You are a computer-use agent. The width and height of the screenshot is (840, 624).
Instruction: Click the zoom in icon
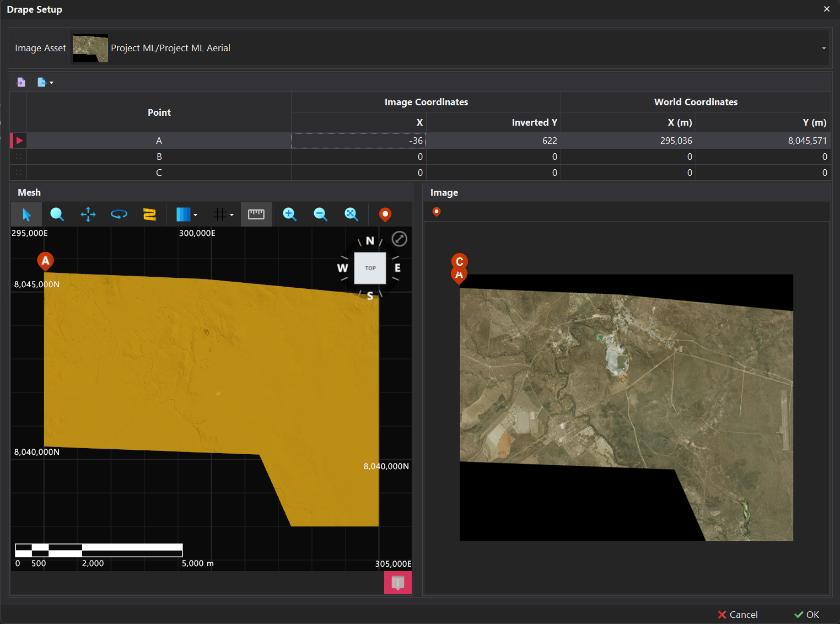pos(290,214)
